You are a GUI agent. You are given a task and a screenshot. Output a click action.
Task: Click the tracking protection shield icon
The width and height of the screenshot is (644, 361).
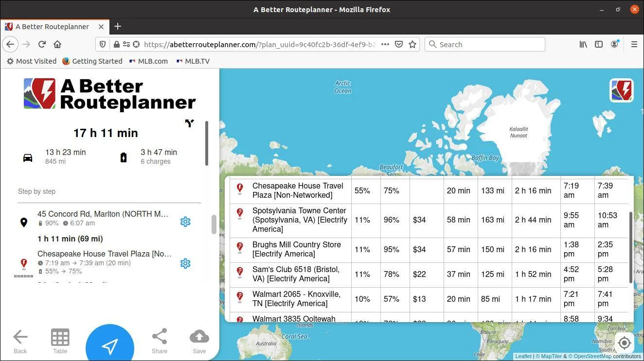(103, 44)
